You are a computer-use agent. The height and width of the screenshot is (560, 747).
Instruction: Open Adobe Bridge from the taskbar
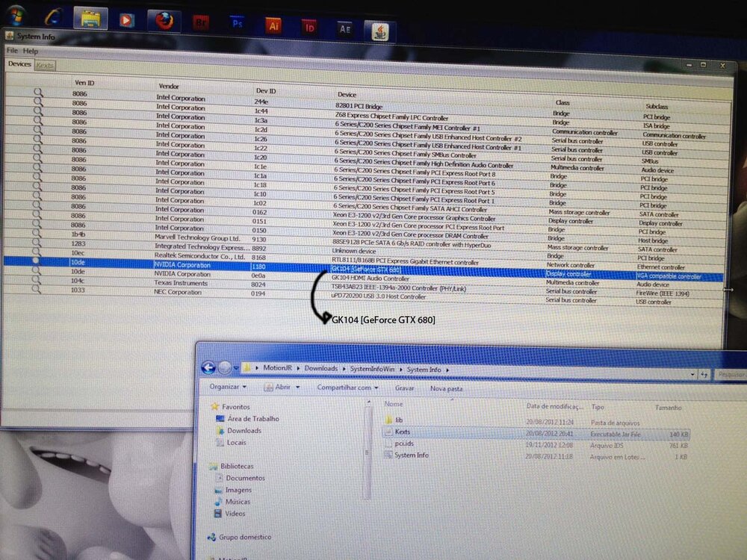(200, 22)
